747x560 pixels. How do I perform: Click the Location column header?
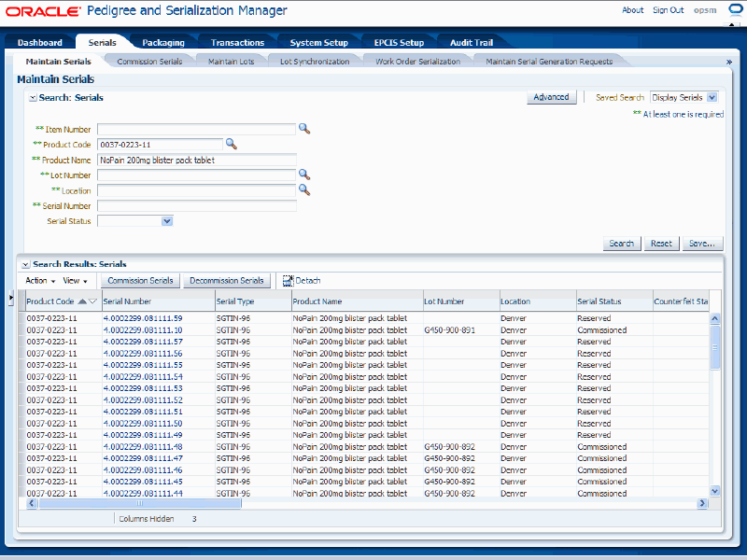pos(538,301)
